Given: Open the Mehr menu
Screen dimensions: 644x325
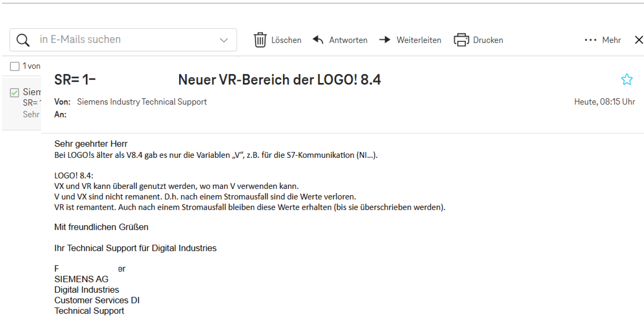Looking at the screenshot, I should (611, 40).
